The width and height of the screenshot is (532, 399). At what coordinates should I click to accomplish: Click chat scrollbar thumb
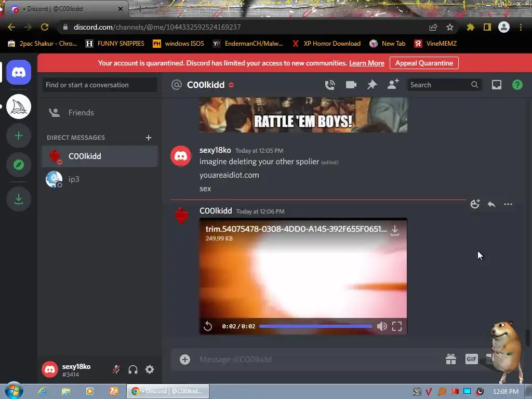pyautogui.click(x=527, y=337)
